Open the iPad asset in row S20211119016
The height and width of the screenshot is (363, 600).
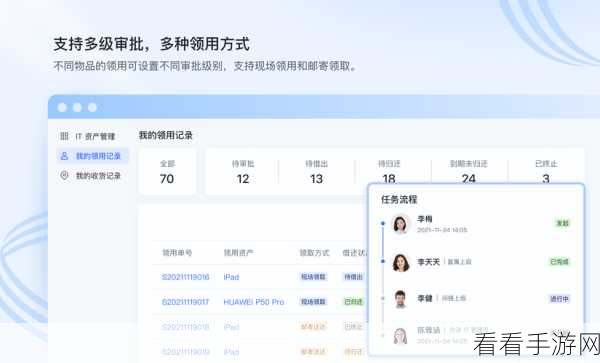pos(231,277)
